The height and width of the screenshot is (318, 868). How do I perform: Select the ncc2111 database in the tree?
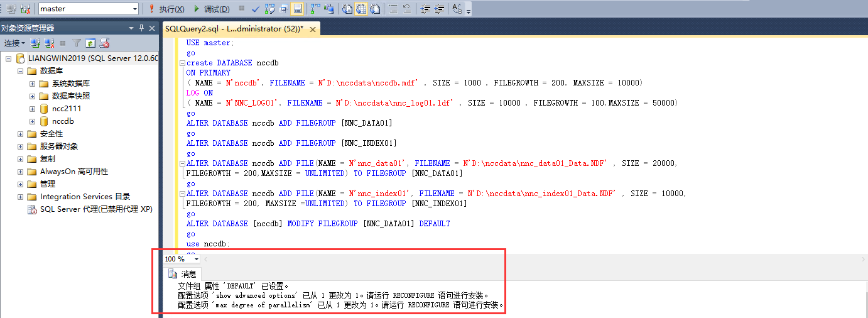click(67, 109)
